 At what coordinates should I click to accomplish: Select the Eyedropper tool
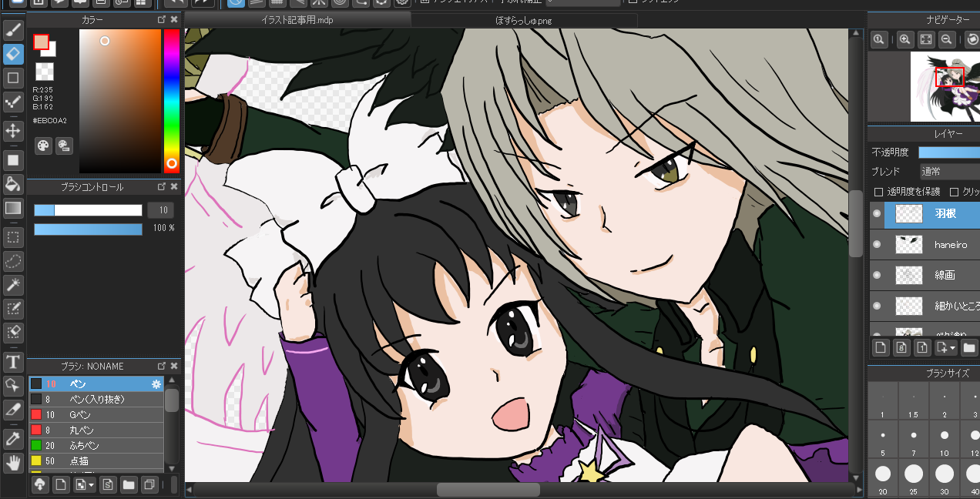[x=13, y=439]
